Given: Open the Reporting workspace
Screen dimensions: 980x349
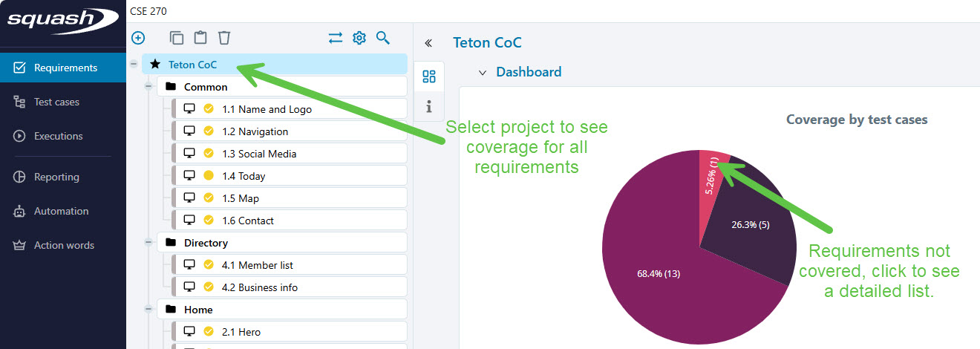Looking at the screenshot, I should pos(56,177).
